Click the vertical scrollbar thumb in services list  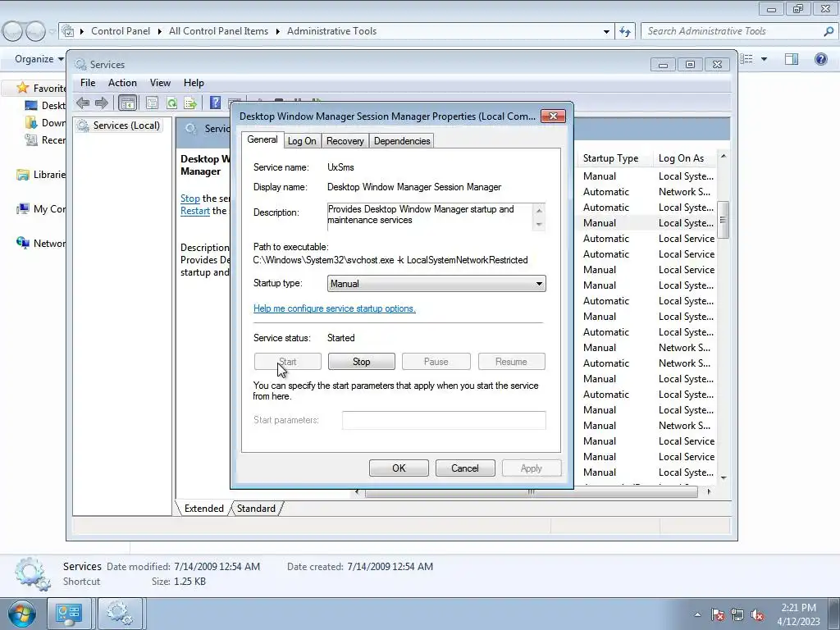pyautogui.click(x=724, y=220)
